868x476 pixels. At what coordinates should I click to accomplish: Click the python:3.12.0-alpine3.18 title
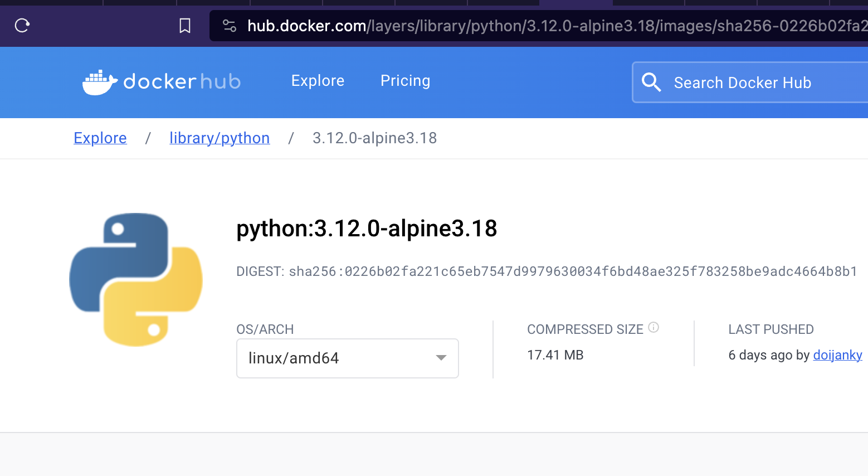click(366, 228)
